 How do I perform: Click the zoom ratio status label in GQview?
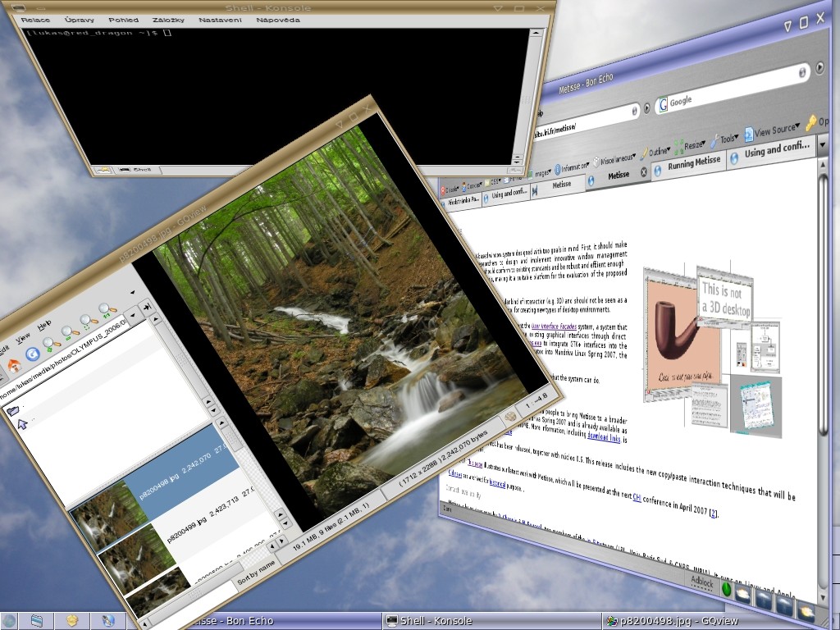tap(537, 399)
